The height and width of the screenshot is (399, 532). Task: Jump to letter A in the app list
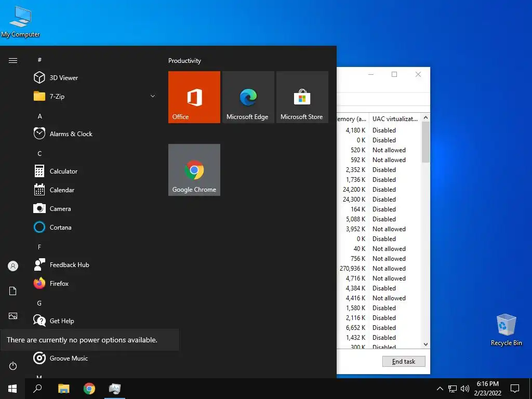click(x=39, y=116)
